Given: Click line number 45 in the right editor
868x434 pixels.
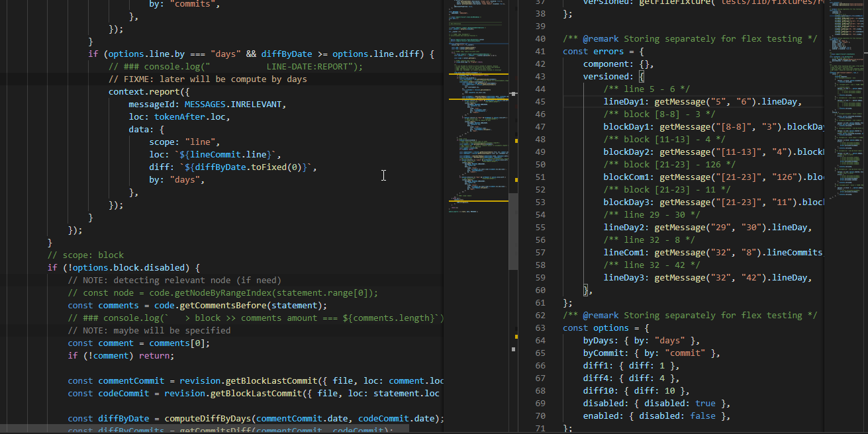Looking at the screenshot, I should 540,101.
